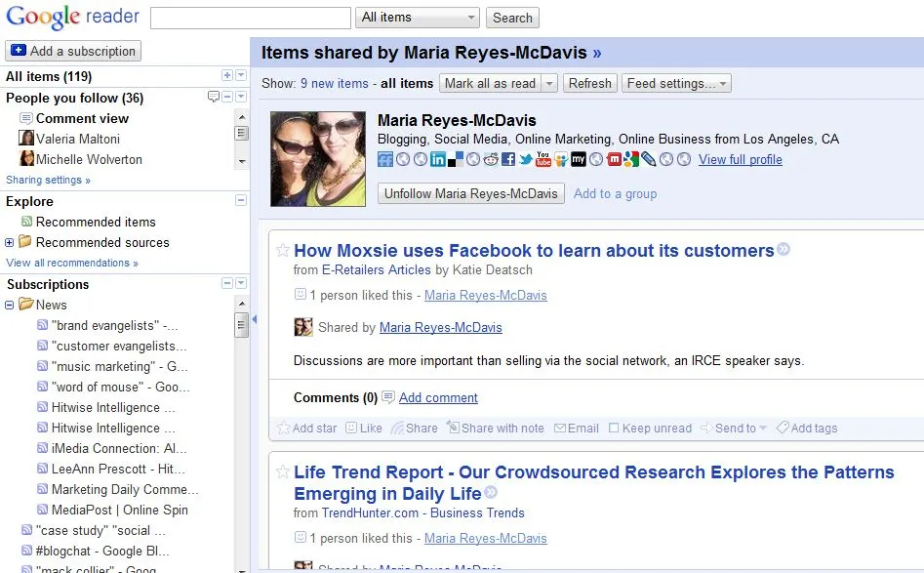Screen dimensions: 924x573
Task: Open Maria's MySpace profile icon
Action: coord(579,159)
